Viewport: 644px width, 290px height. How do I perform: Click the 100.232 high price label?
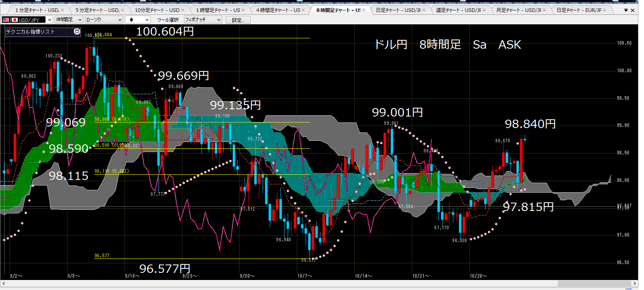54,56
